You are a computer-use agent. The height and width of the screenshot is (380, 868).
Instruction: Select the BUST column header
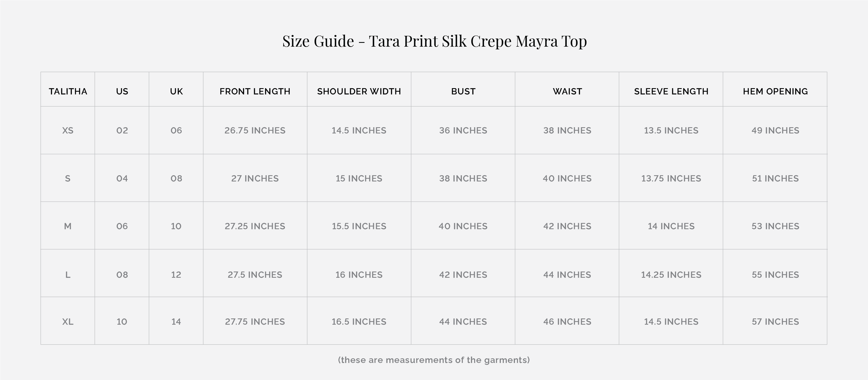463,91
